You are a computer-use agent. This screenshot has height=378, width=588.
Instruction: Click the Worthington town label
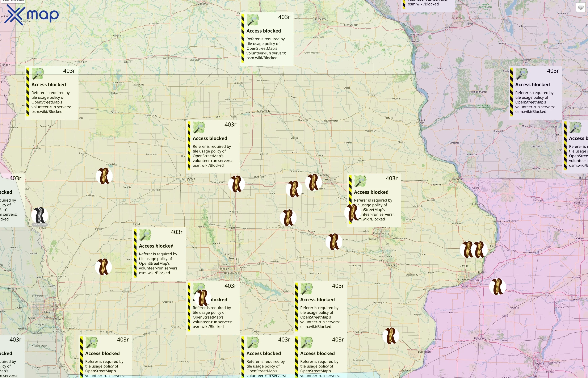click(x=80, y=62)
